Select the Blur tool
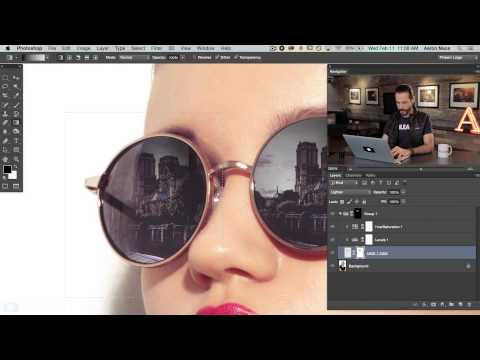Image resolution: width=480 pixels, height=360 pixels. pos(5,132)
